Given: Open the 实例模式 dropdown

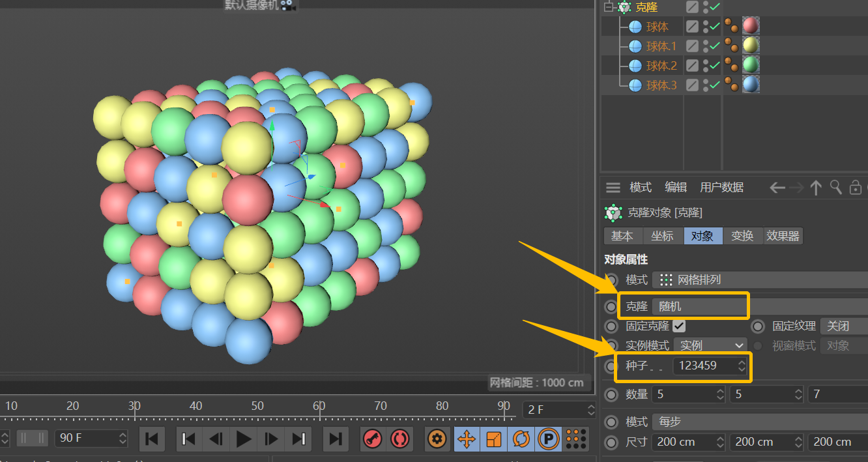Looking at the screenshot, I should [710, 345].
